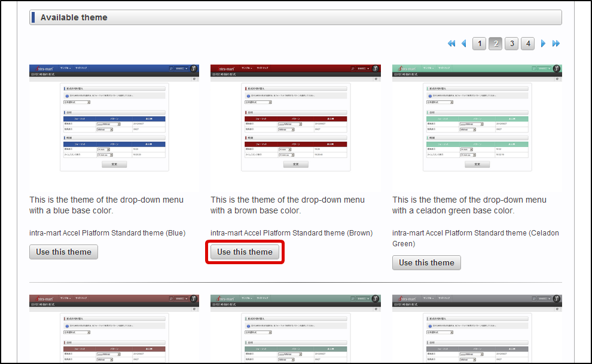
Task: Open the Blue theme preview thumbnail
Action: coord(114,127)
